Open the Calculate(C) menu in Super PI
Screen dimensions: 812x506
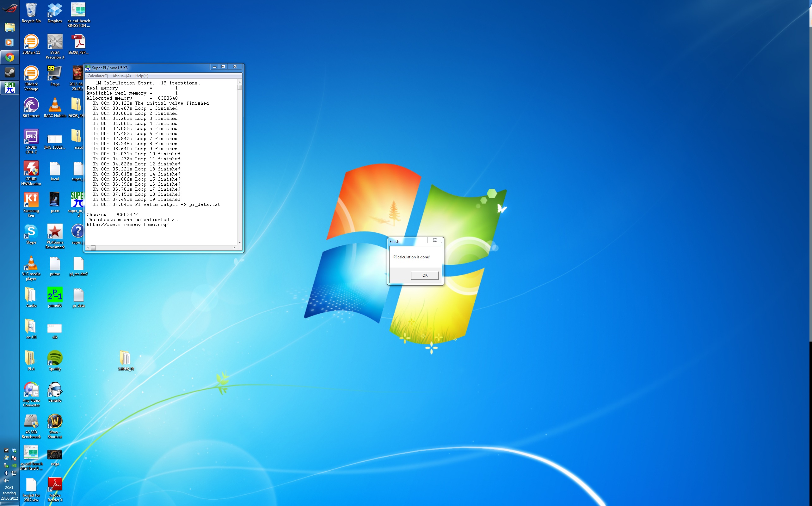click(98, 76)
